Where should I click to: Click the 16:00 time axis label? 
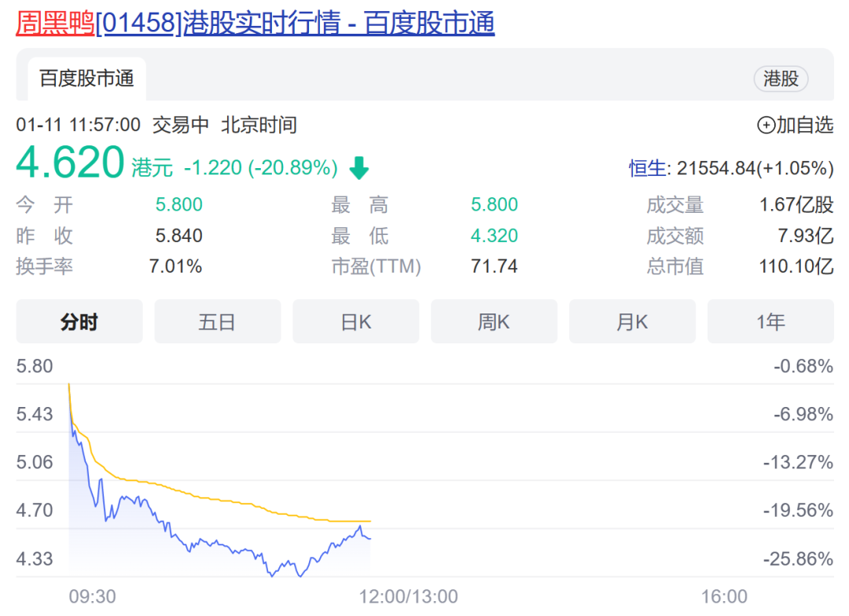pos(724,596)
